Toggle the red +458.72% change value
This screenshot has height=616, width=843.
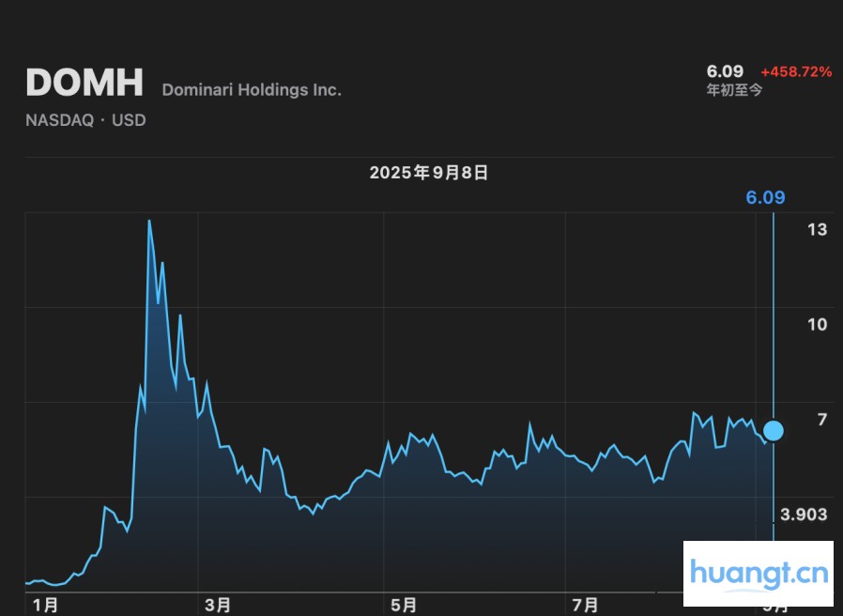tap(796, 71)
